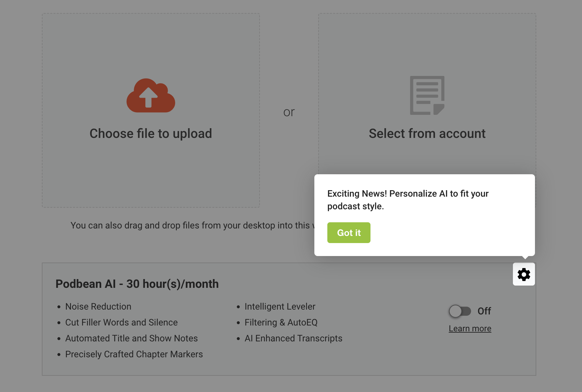The height and width of the screenshot is (392, 582).
Task: Click the "Select from account" text
Action: (427, 134)
